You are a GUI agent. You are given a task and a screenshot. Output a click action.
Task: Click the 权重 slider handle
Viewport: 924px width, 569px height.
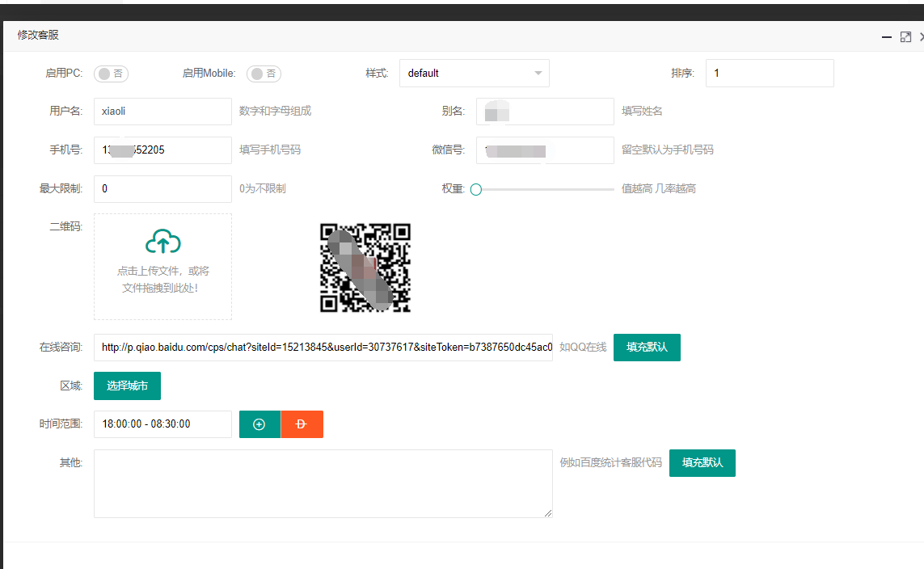[476, 190]
